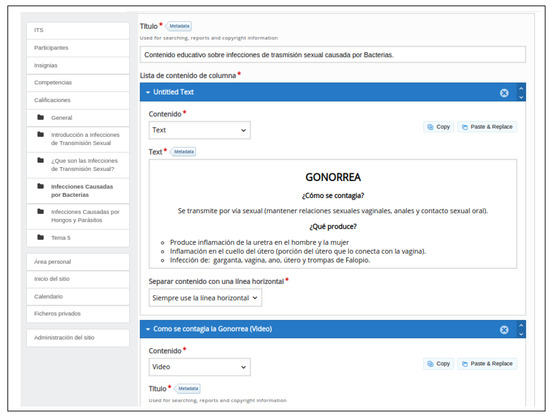Move the Gonorrea video item up
The width and height of the screenshot is (550, 419).
[521, 325]
